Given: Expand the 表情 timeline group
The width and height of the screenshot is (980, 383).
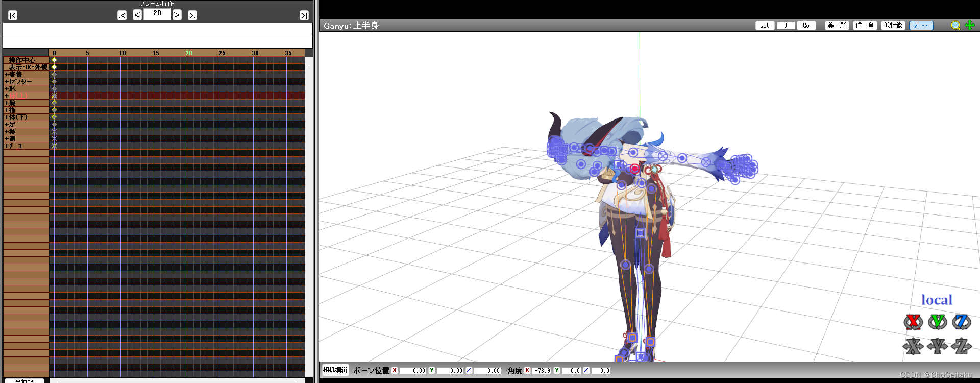Looking at the screenshot, I should [7, 75].
